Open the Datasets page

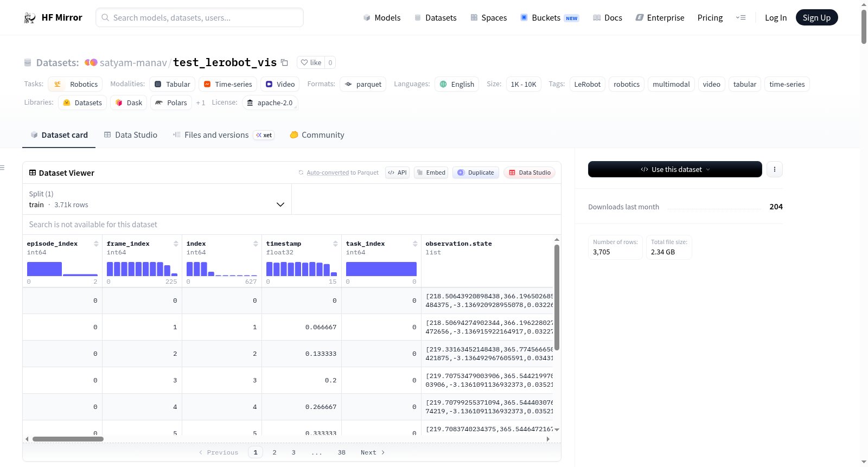pyautogui.click(x=435, y=17)
